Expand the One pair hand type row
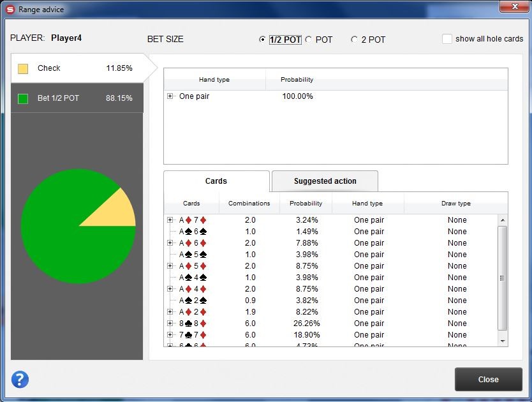Viewport: 532px width, 402px height. pyautogui.click(x=170, y=96)
